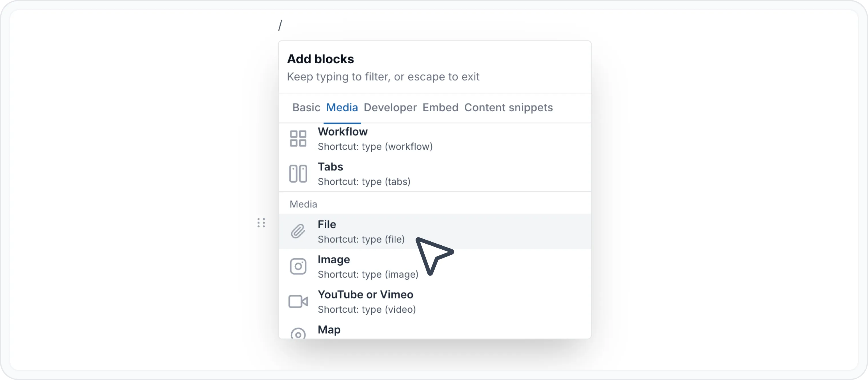This screenshot has height=380, width=868.
Task: Open the Developer tab
Action: pyautogui.click(x=390, y=107)
